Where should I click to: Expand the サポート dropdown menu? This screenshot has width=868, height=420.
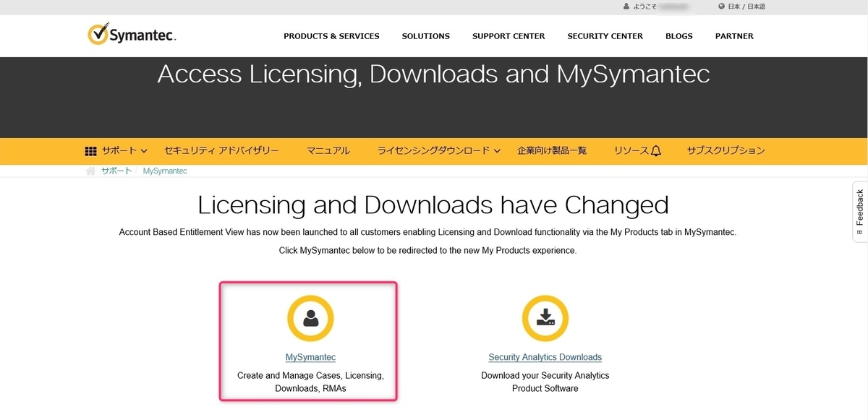pyautogui.click(x=124, y=151)
